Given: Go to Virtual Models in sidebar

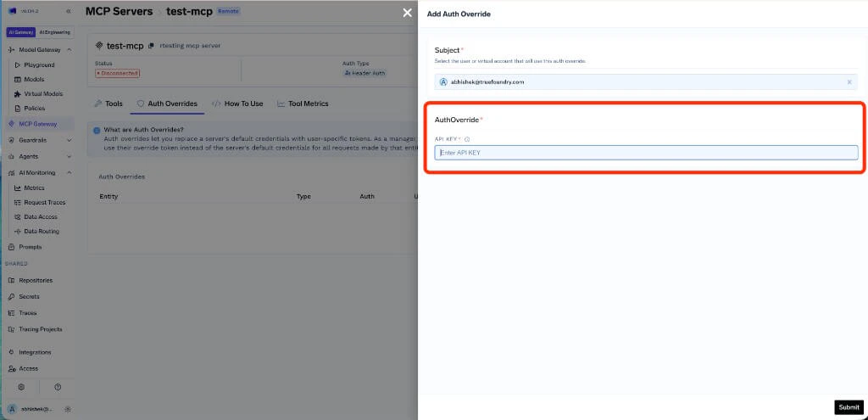Looking at the screenshot, I should (43, 93).
